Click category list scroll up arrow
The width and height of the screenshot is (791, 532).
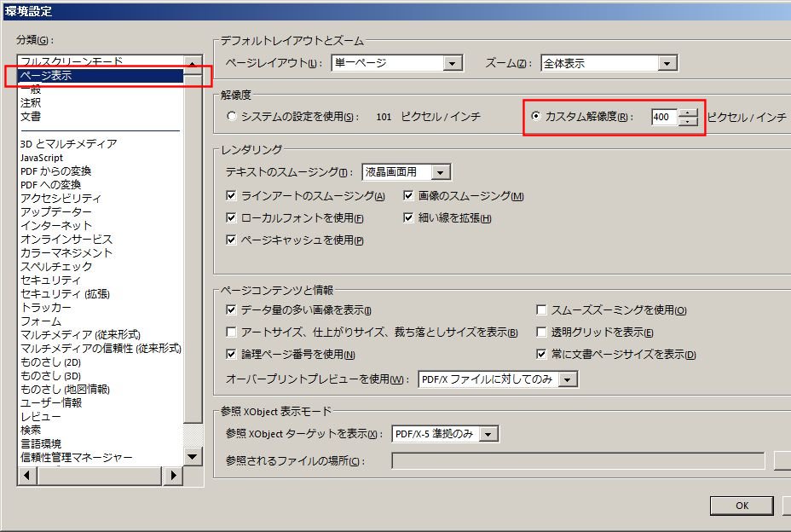tap(192, 64)
